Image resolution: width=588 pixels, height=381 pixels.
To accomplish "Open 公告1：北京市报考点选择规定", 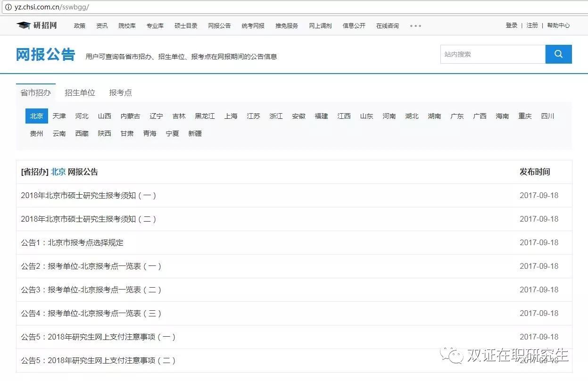I will (x=72, y=242).
